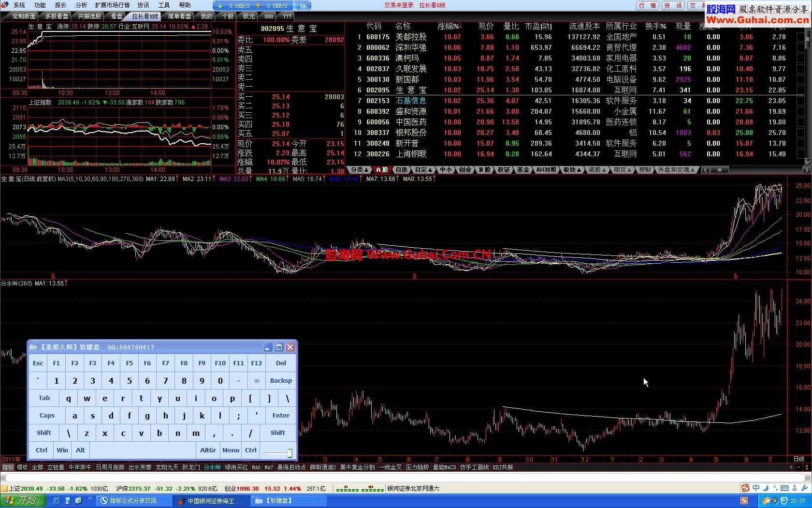The height and width of the screenshot is (508, 812).
Task: Switch to 指标公式分享交流 taskbar window
Action: pos(133,501)
